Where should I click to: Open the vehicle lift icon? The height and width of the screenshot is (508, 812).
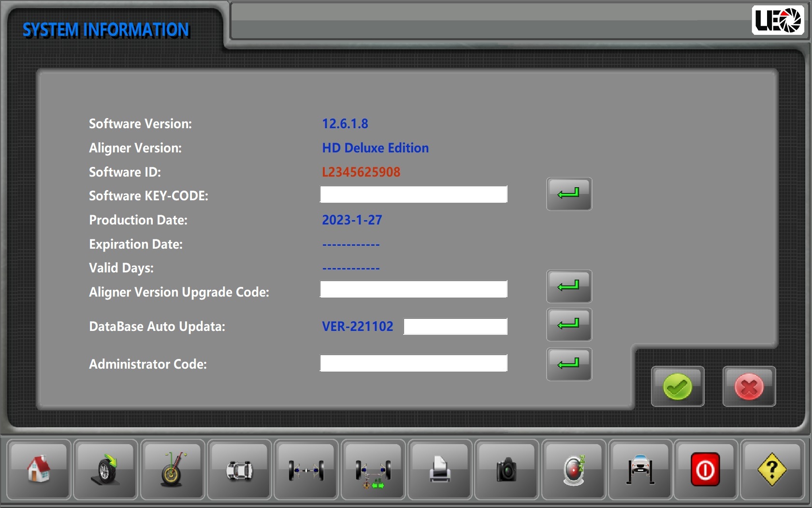pyautogui.click(x=640, y=470)
